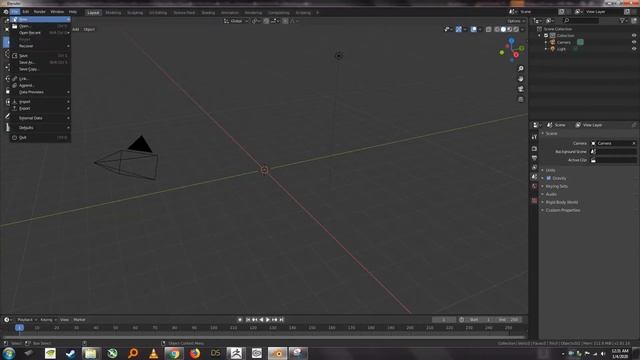Open the Global transform orientation dropdown
The height and width of the screenshot is (360, 640).
[x=236, y=21]
